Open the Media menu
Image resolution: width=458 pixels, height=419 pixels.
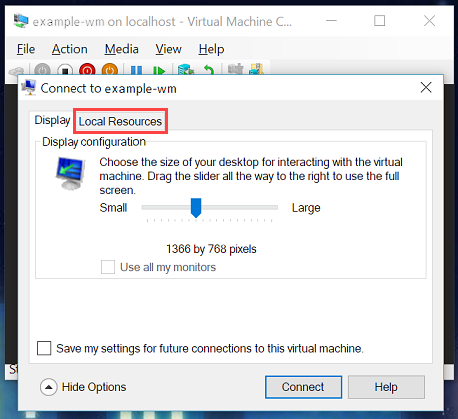pyautogui.click(x=121, y=49)
